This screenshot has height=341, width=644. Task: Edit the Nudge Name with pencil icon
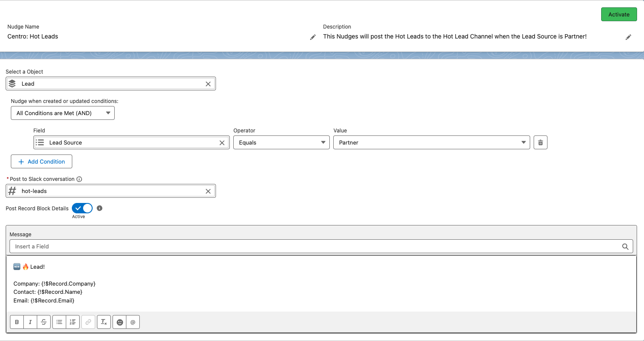pos(313,37)
